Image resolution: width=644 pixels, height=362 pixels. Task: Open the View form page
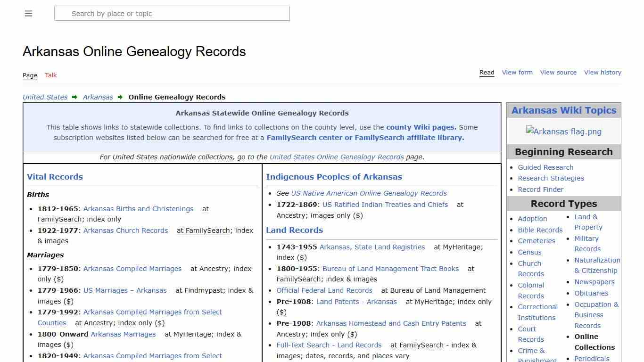[x=517, y=72]
